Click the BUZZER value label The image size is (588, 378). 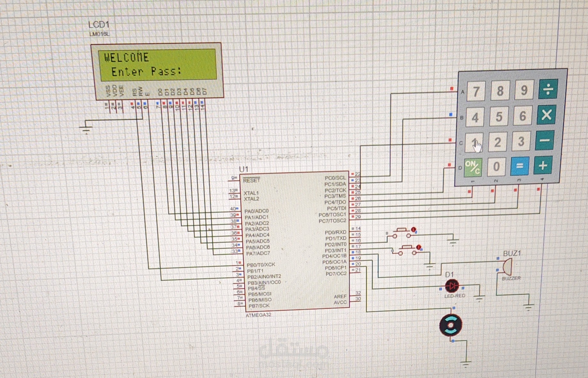511,278
